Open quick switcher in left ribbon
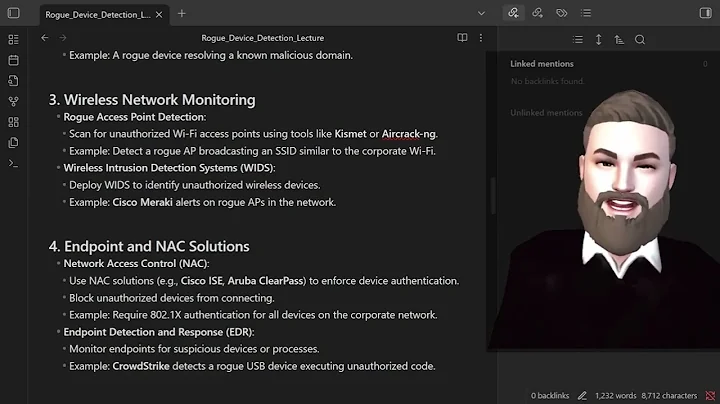The width and height of the screenshot is (720, 404). point(14,40)
